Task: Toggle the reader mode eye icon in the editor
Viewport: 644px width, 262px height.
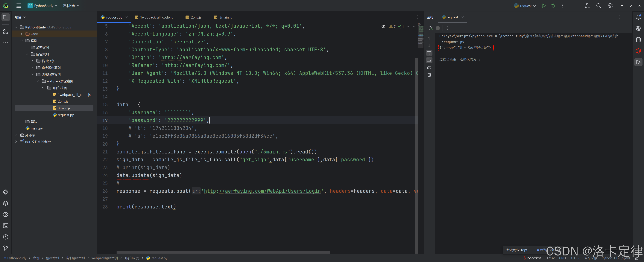Action: pos(383,27)
